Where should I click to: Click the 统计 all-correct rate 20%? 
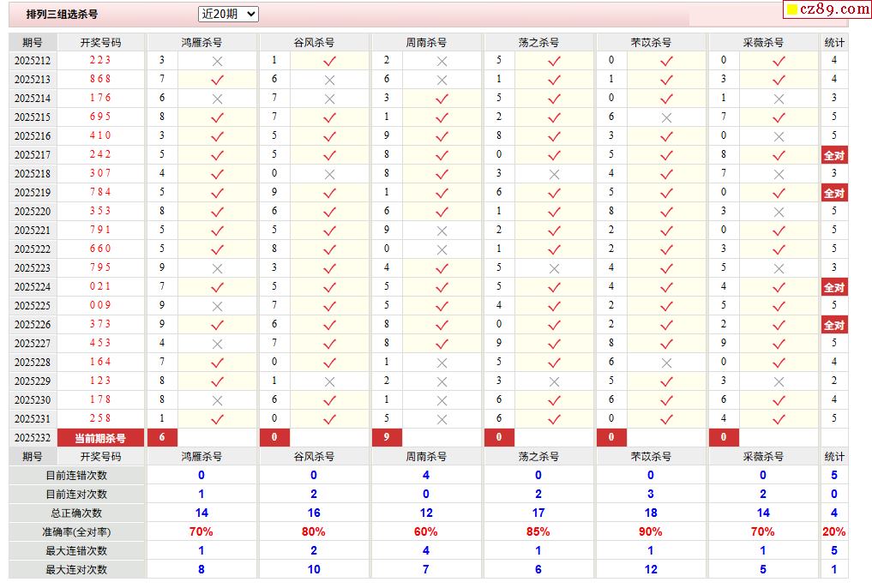834,532
